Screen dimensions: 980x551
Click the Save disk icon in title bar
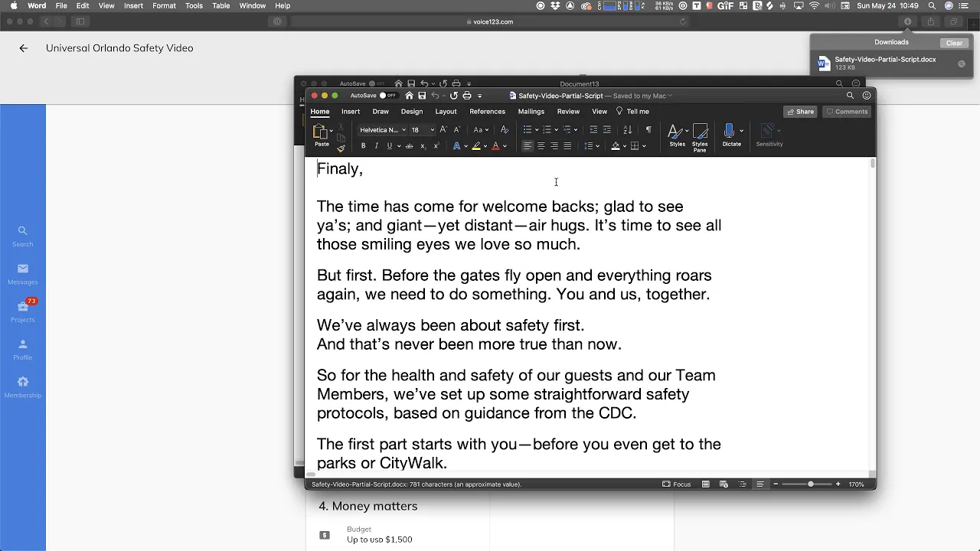[420, 96]
